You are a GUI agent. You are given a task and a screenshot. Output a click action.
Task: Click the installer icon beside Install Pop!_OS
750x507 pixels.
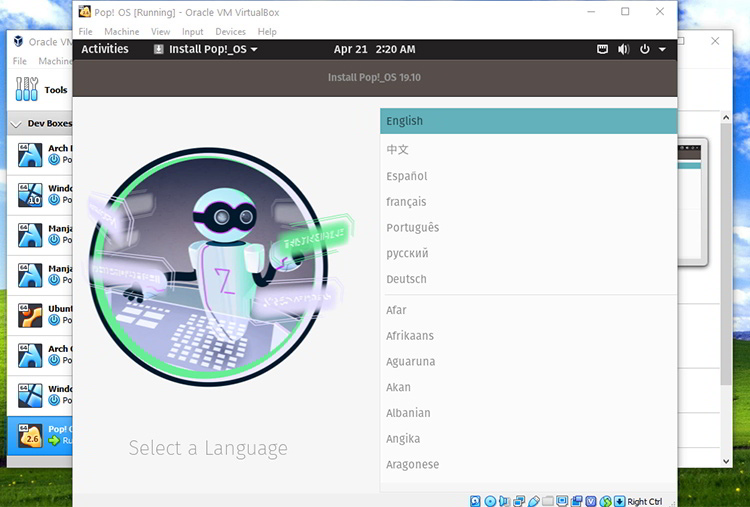coord(158,49)
